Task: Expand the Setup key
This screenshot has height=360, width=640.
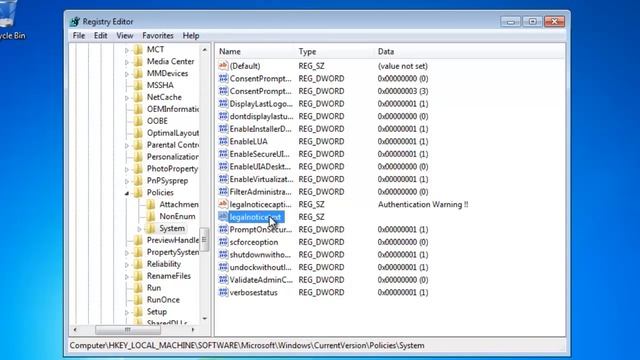Action: 127,312
